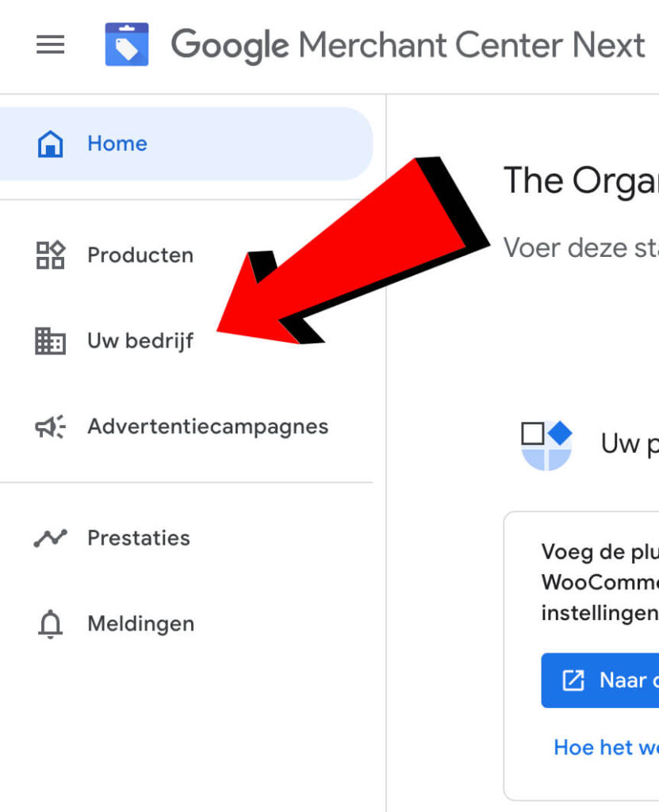Go to Uw bedrijf section
The image size is (659, 812).
(140, 341)
